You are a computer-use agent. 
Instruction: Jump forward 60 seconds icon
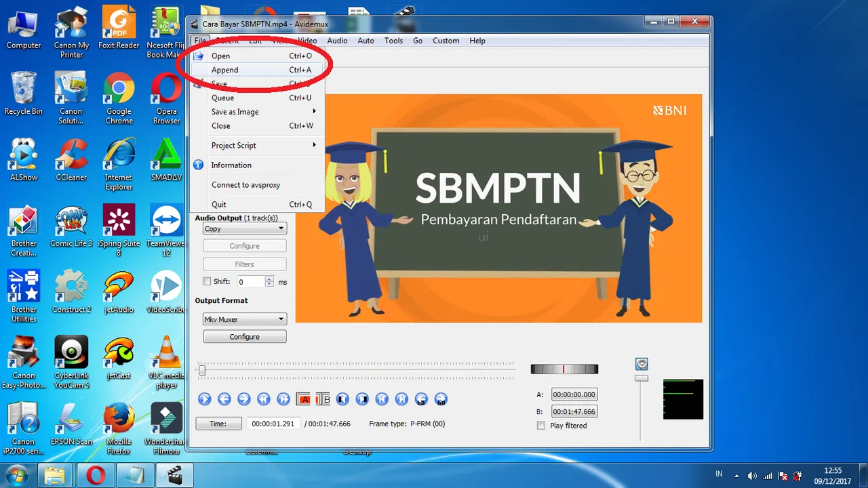[x=441, y=399]
